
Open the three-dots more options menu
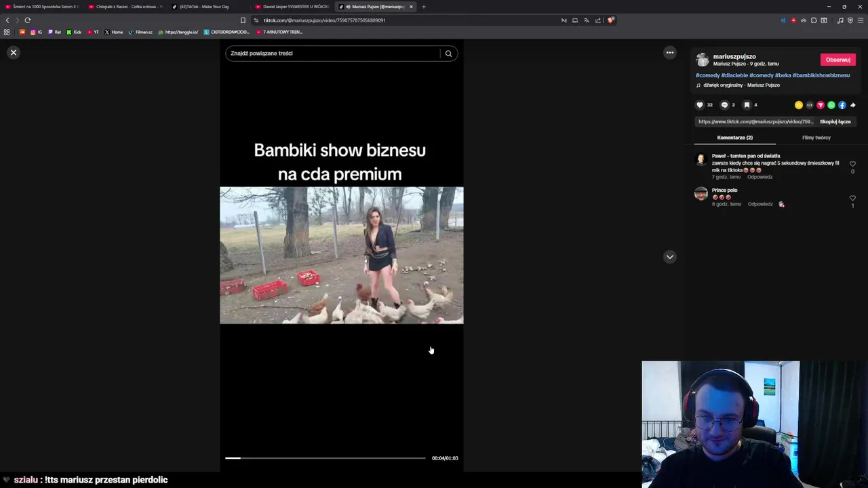(x=670, y=52)
